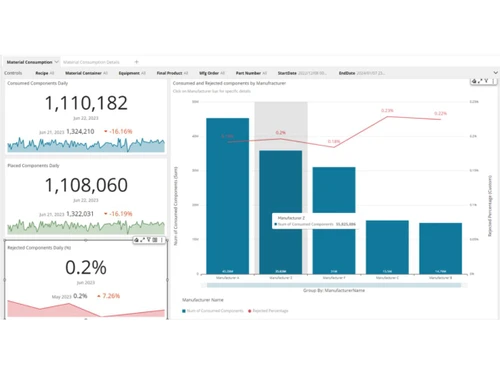Click the 1,108,060 placed components KPI value
Image resolution: width=500 pixels, height=375 pixels.
86,185
